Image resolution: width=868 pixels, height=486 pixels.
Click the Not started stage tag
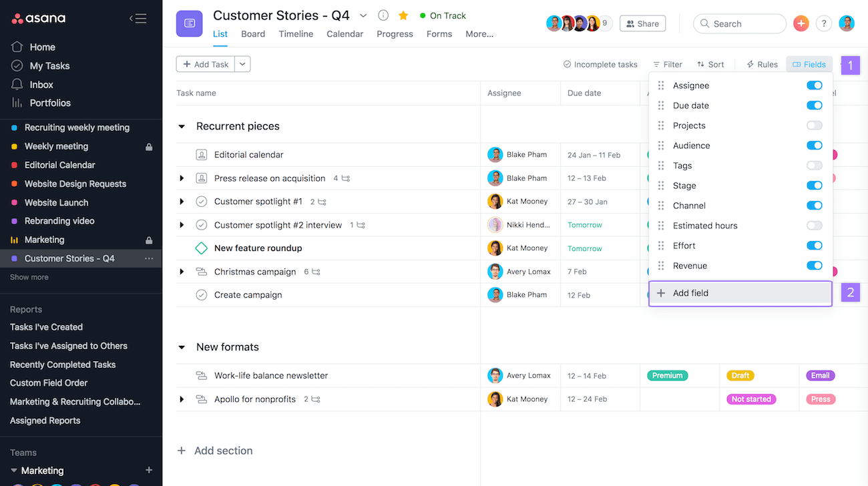pos(751,399)
